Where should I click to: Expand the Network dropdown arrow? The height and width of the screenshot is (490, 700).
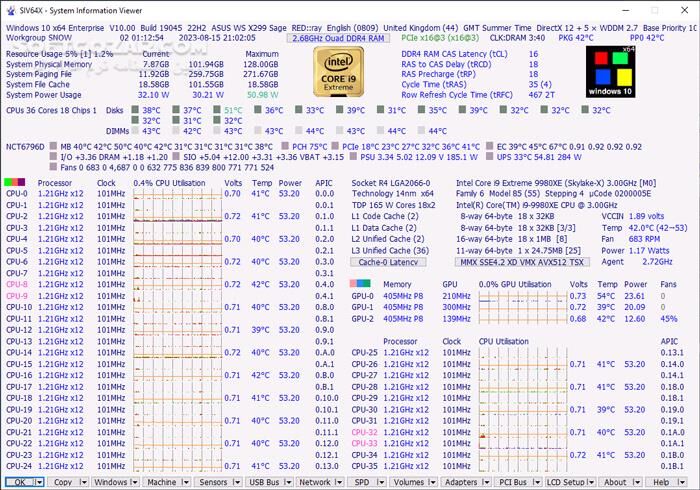(x=339, y=482)
